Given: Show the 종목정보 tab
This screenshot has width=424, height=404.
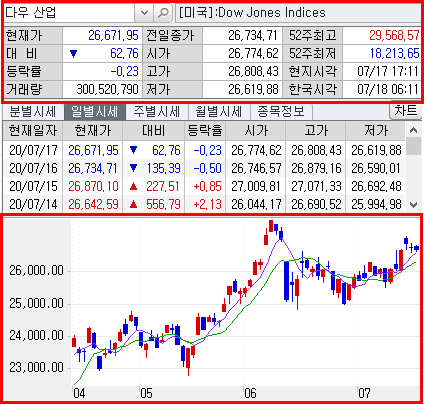Looking at the screenshot, I should click(281, 112).
